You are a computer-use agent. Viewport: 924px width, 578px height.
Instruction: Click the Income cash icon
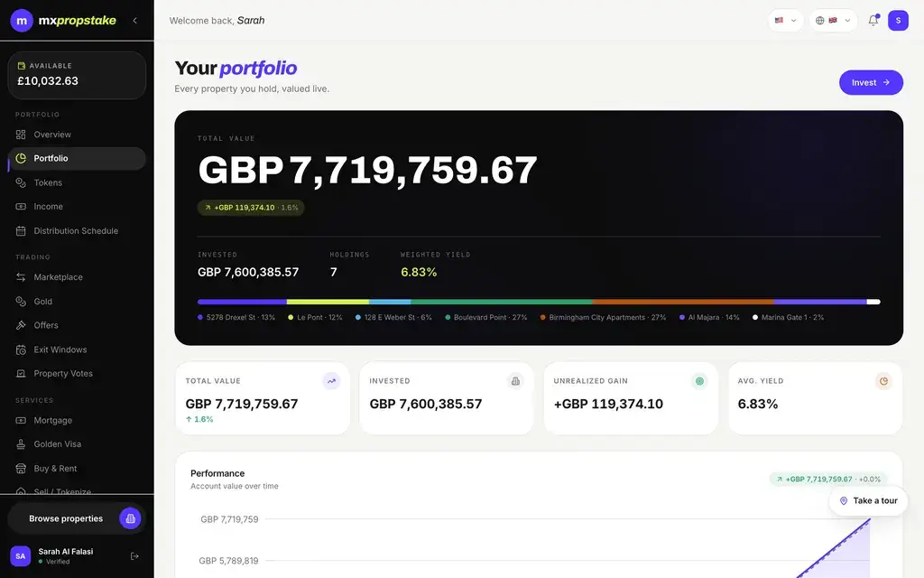pyautogui.click(x=21, y=207)
